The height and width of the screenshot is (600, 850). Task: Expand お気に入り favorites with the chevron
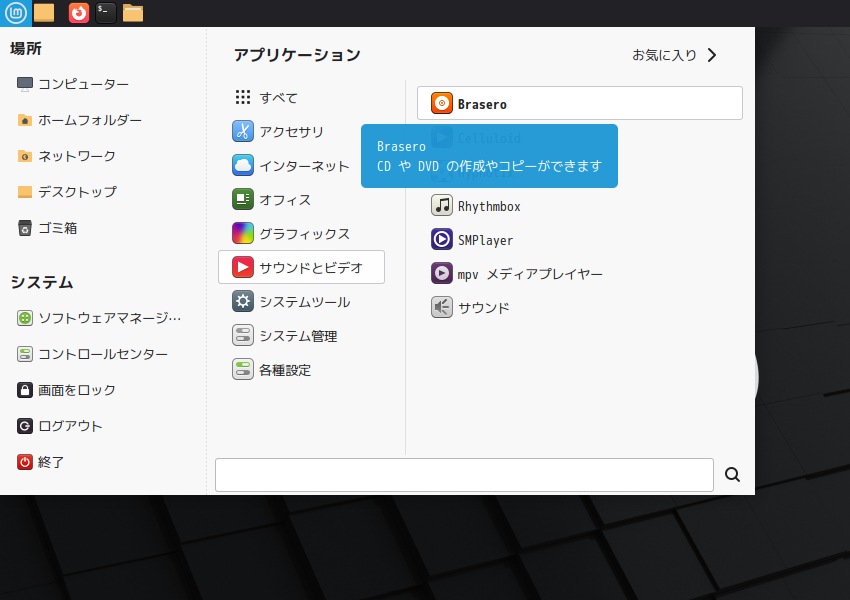point(712,55)
